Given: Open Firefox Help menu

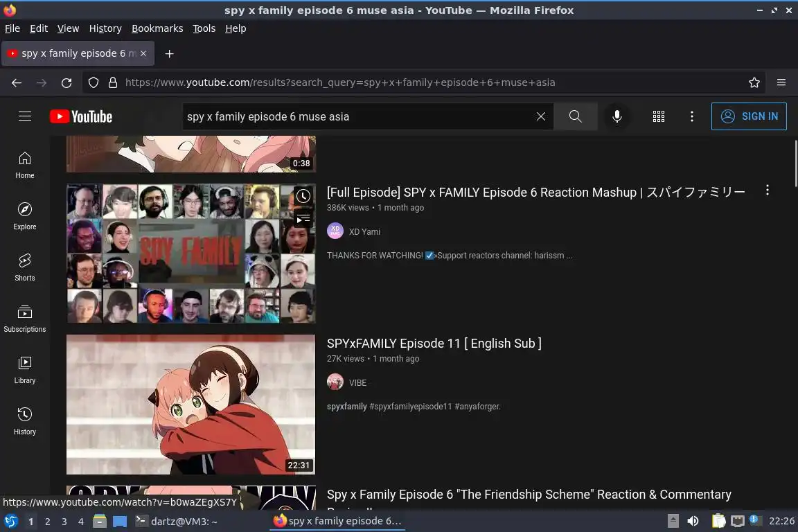Looking at the screenshot, I should (x=236, y=28).
